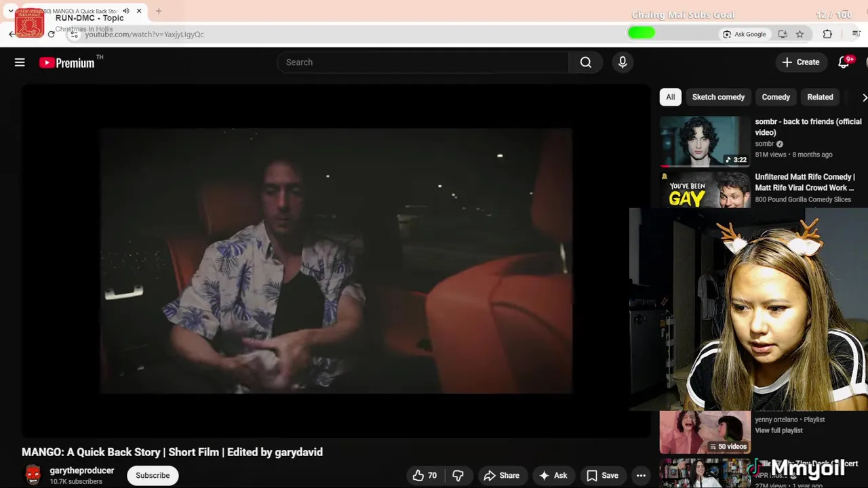
Task: Save video to a playlist
Action: click(x=603, y=476)
